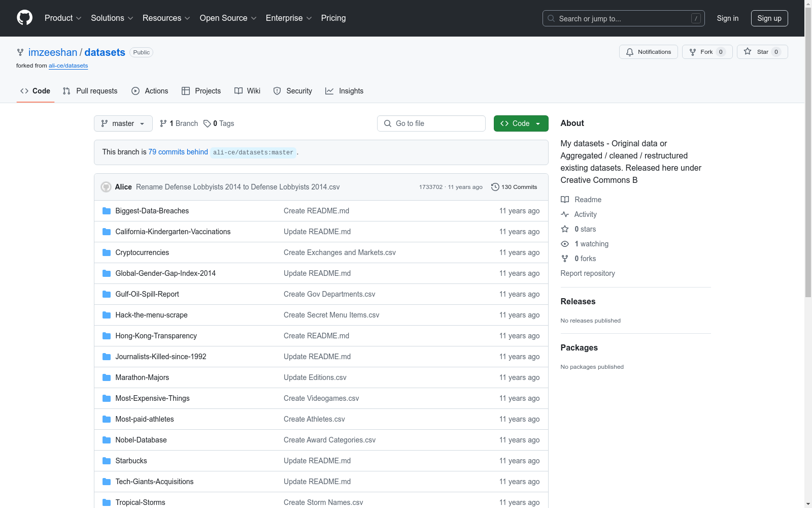Switch to the Actions tab
Screen dimensions: 812x508
tap(150, 91)
